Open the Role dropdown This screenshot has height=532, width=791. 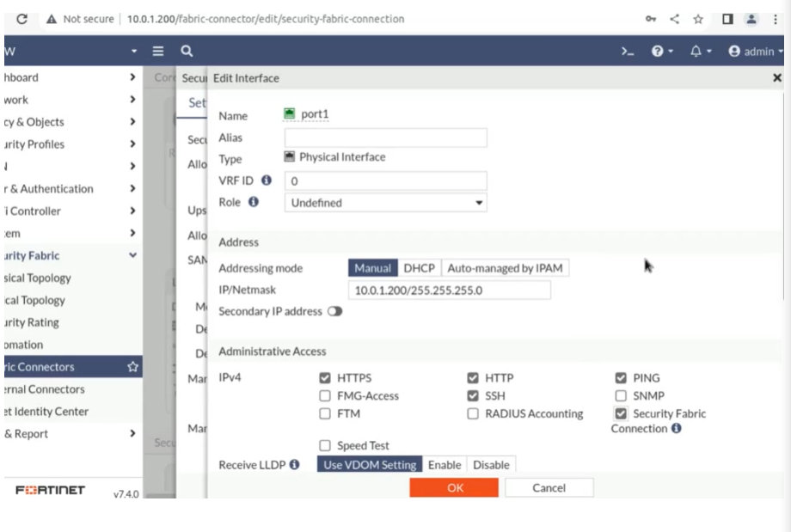point(386,203)
